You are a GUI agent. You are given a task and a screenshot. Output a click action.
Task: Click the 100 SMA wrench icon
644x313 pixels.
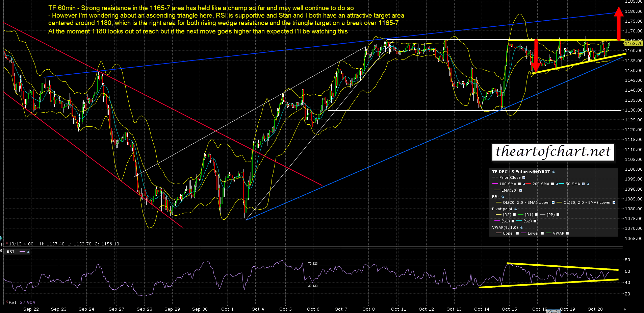(524, 184)
